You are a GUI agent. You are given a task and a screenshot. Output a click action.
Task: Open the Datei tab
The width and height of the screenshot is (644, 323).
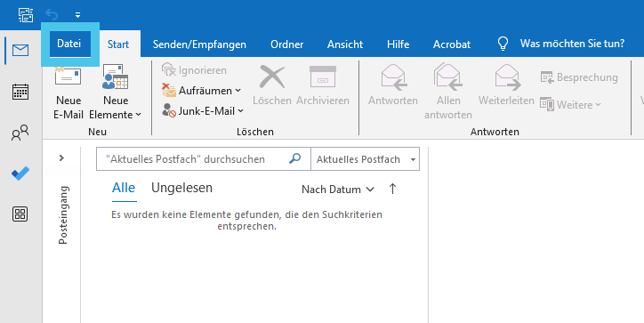click(69, 44)
